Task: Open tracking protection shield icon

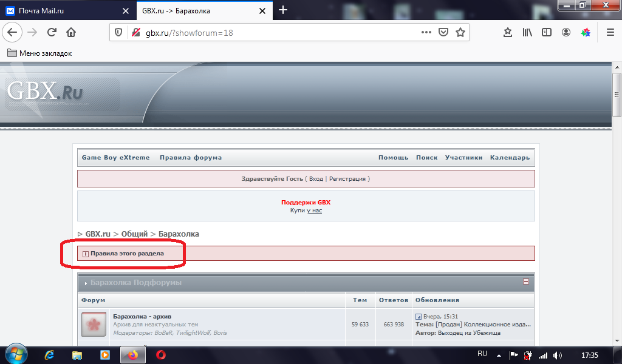Action: pos(118,33)
